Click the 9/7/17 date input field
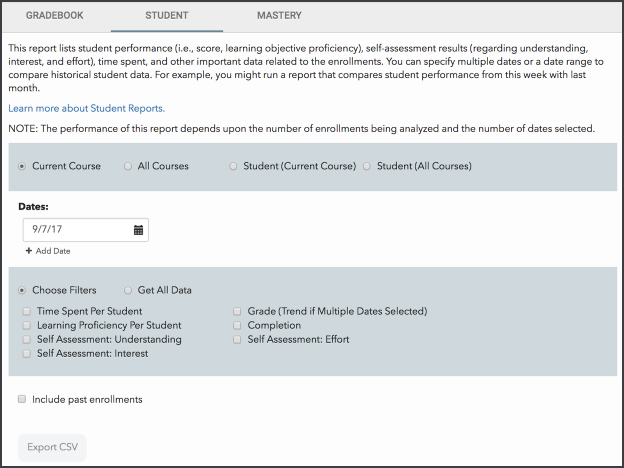This screenshot has width=624, height=468. pyautogui.click(x=86, y=230)
